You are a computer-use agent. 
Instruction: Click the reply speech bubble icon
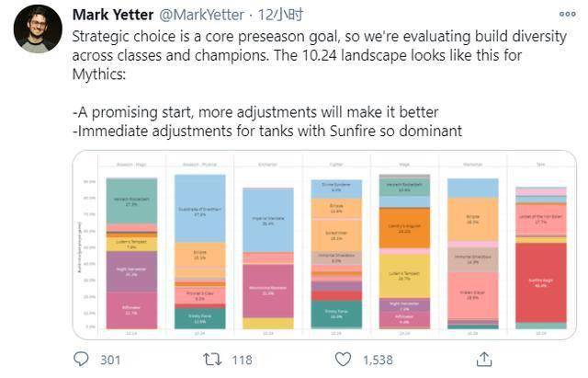pos(81,359)
